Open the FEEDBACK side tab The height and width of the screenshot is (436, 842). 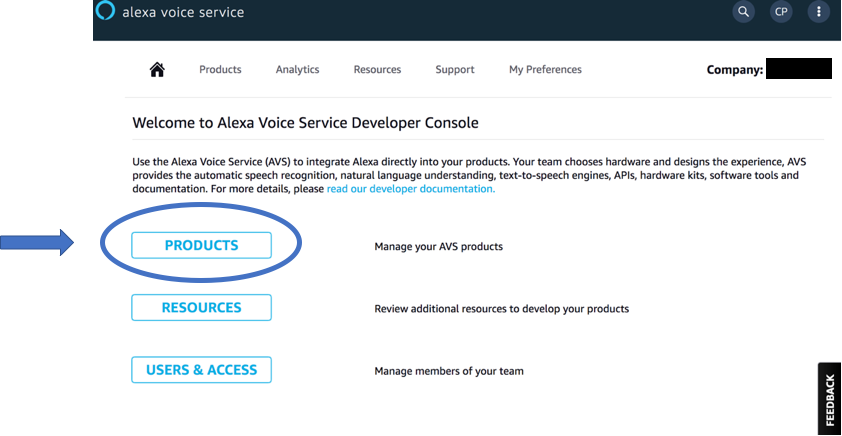click(830, 399)
